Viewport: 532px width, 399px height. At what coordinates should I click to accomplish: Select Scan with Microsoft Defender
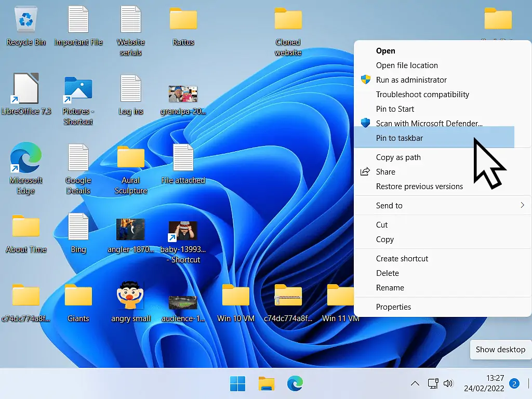[429, 124]
